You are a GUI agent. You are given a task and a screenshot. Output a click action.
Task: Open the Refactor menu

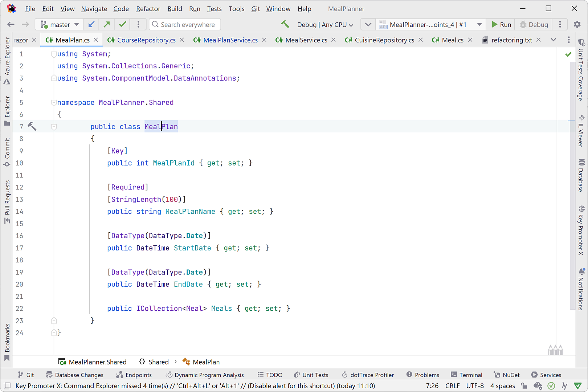point(148,9)
